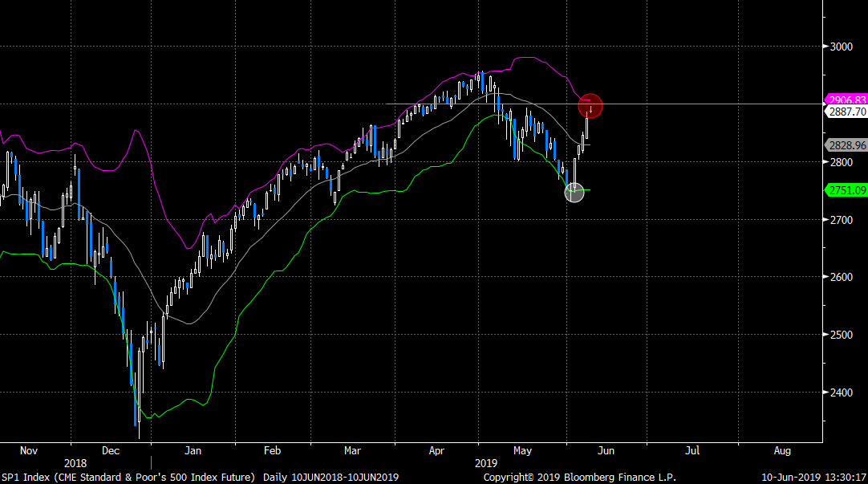The height and width of the screenshot is (484, 868).
Task: Click the Bloomberg Finance copyright notice
Action: [579, 478]
